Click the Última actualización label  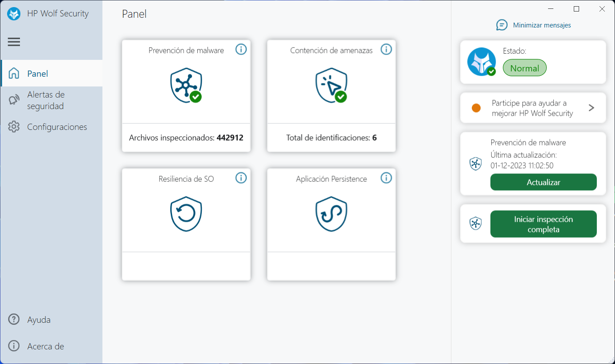pos(524,155)
